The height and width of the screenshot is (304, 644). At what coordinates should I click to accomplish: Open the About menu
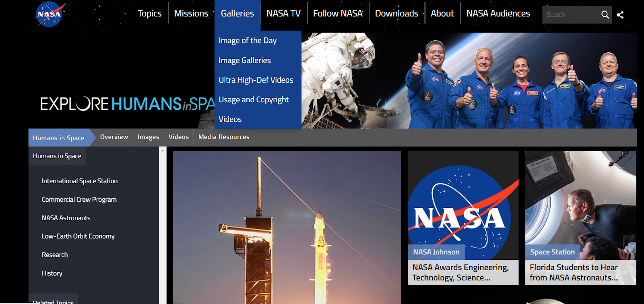click(x=442, y=13)
